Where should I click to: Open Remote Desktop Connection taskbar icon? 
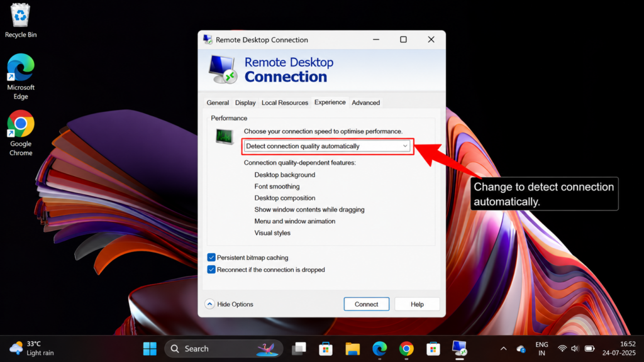point(460,349)
